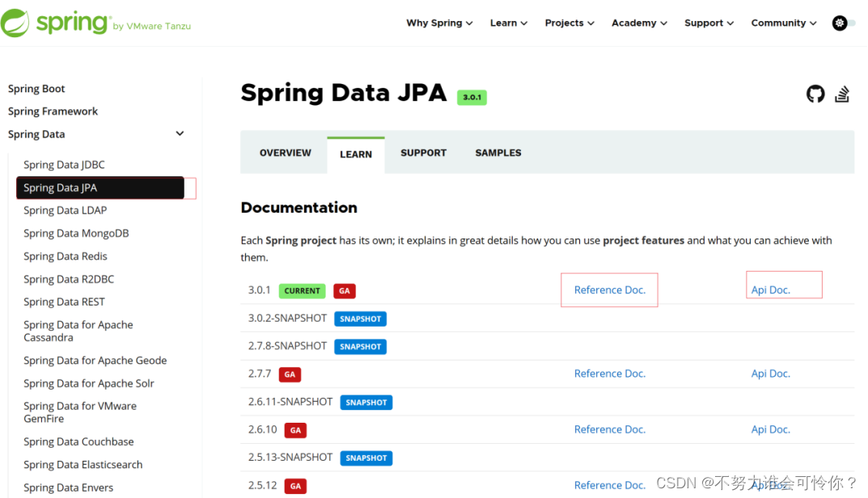Screen dimensions: 868x498
Task: Open the Api Doc for version 2.6.10
Action: [770, 429]
